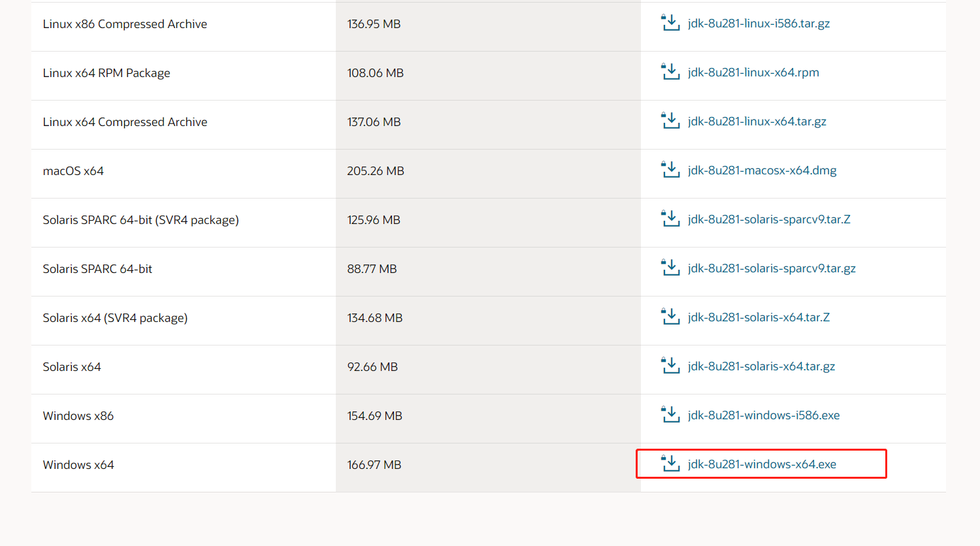980x546 pixels.
Task: Click the "macOS x64" product label
Action: point(73,171)
